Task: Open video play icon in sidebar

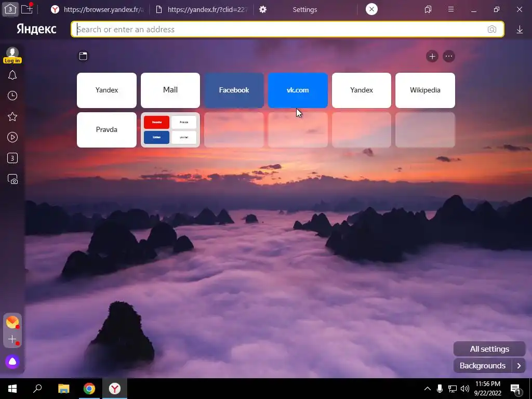Action: (x=12, y=137)
